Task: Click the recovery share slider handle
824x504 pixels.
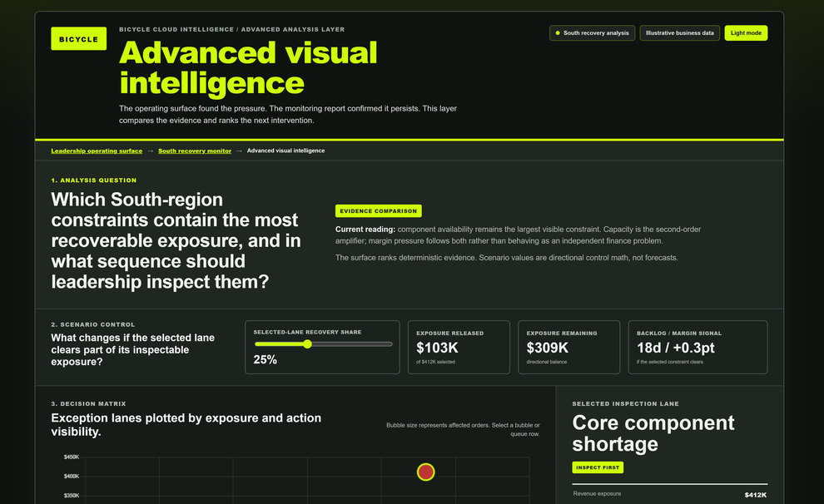Action: (x=307, y=343)
